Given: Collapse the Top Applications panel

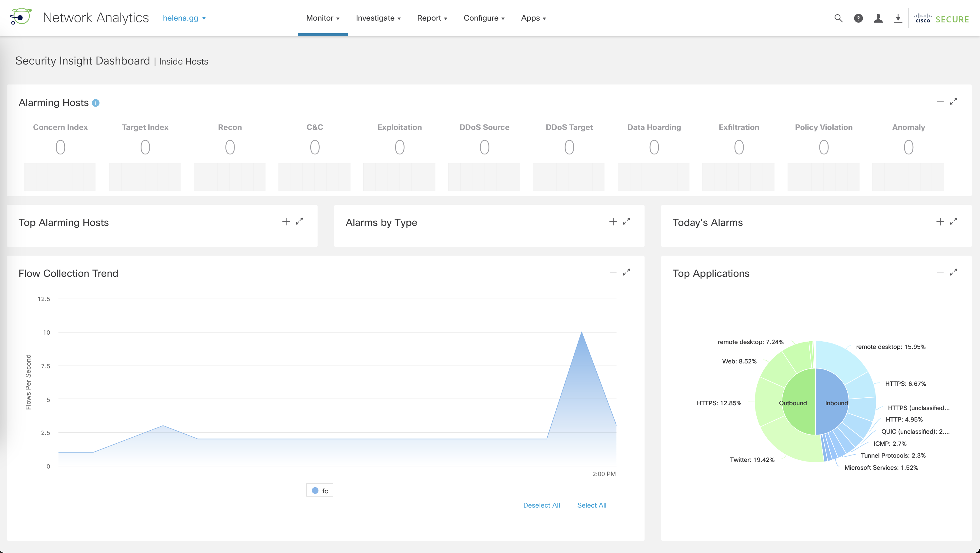Looking at the screenshot, I should (x=940, y=272).
